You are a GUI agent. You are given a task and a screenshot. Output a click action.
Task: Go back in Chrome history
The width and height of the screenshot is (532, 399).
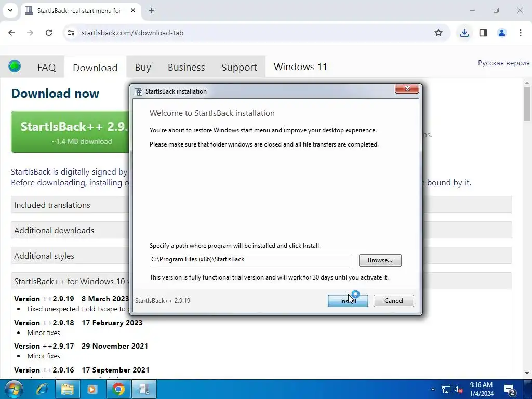point(11,33)
